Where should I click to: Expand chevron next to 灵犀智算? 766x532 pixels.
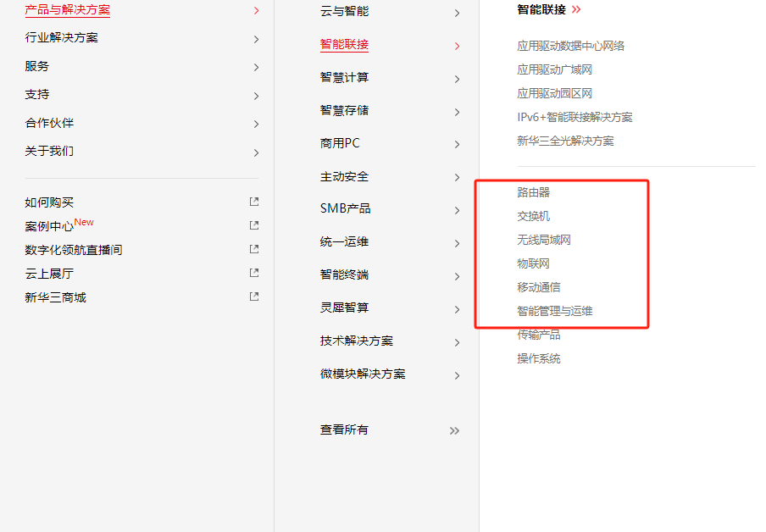point(458,310)
